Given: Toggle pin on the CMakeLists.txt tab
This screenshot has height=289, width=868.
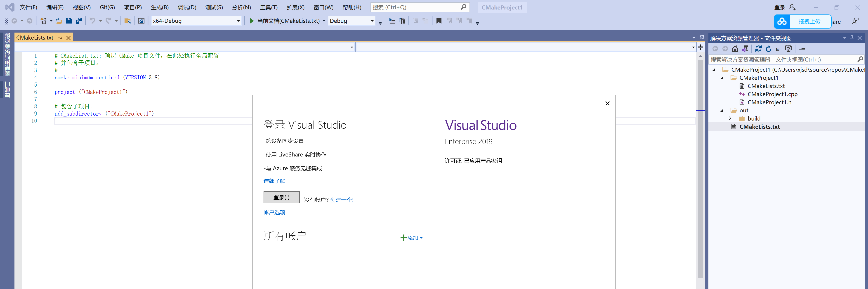Looking at the screenshot, I should 60,38.
